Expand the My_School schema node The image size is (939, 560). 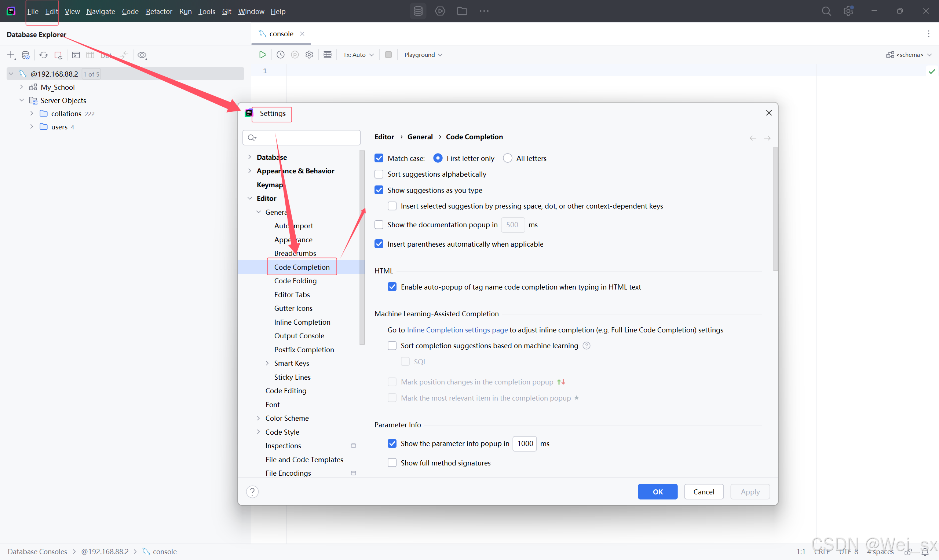point(22,87)
